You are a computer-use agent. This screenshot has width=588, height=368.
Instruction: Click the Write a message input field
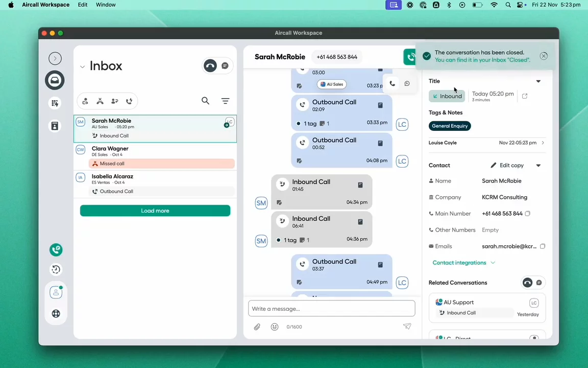[x=332, y=309]
